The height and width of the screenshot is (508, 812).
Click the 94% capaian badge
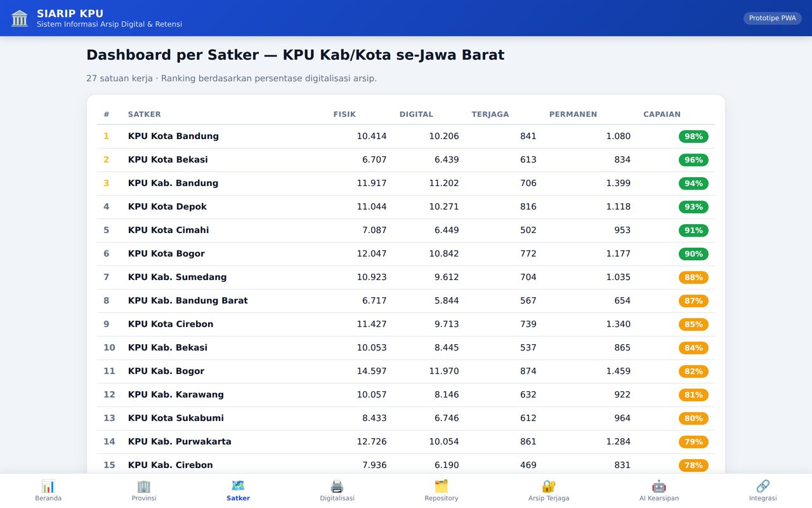693,184
